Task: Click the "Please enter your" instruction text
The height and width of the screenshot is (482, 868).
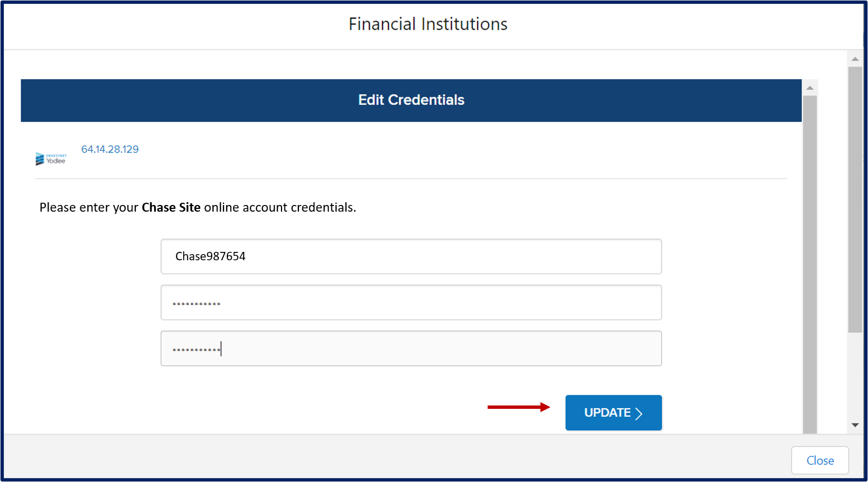Action: pos(89,207)
